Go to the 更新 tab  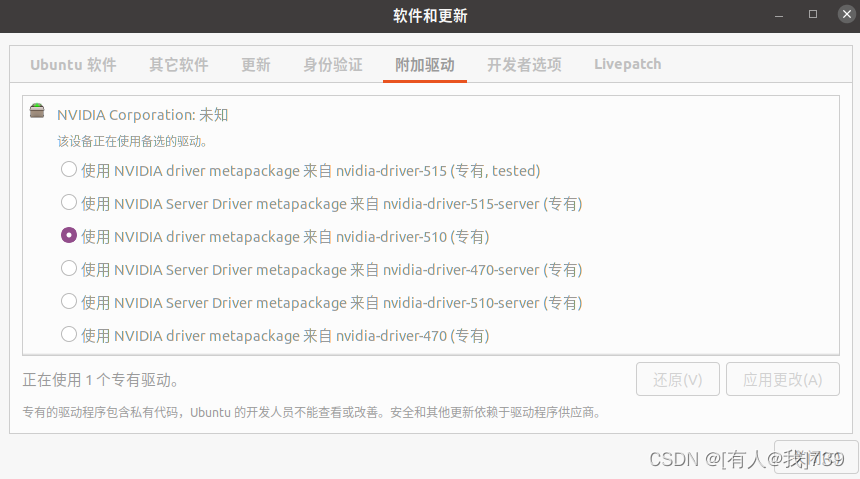256,65
